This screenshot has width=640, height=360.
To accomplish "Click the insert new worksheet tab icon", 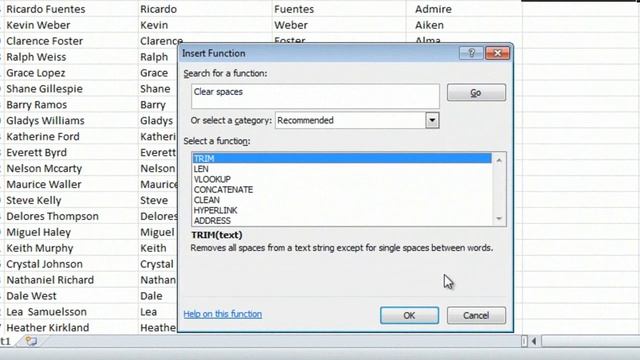I will point(31,341).
